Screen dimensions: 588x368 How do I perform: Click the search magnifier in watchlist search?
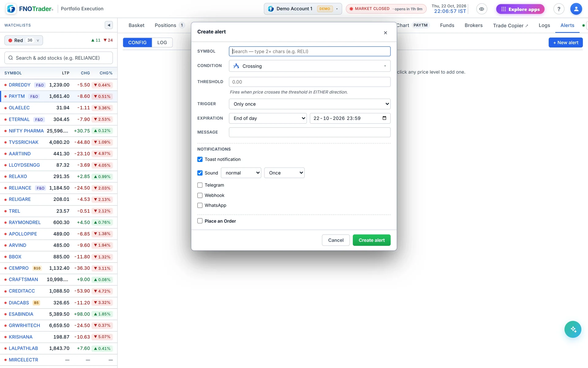click(11, 58)
